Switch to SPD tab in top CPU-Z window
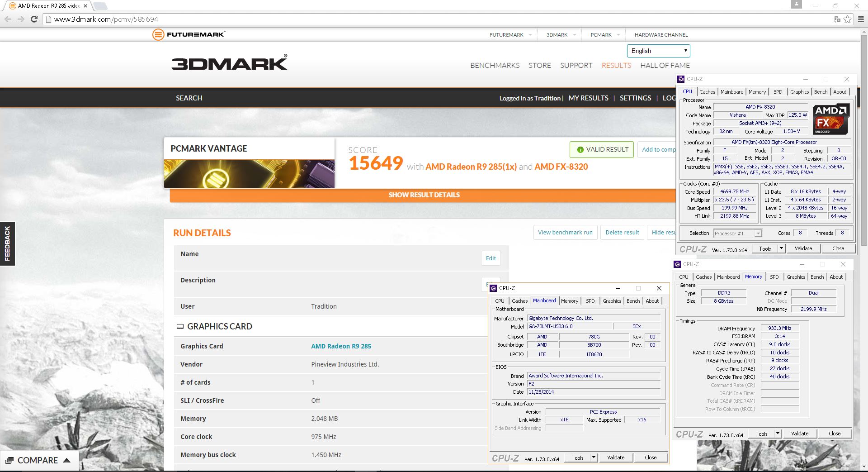The height and width of the screenshot is (472, 868). click(x=778, y=92)
